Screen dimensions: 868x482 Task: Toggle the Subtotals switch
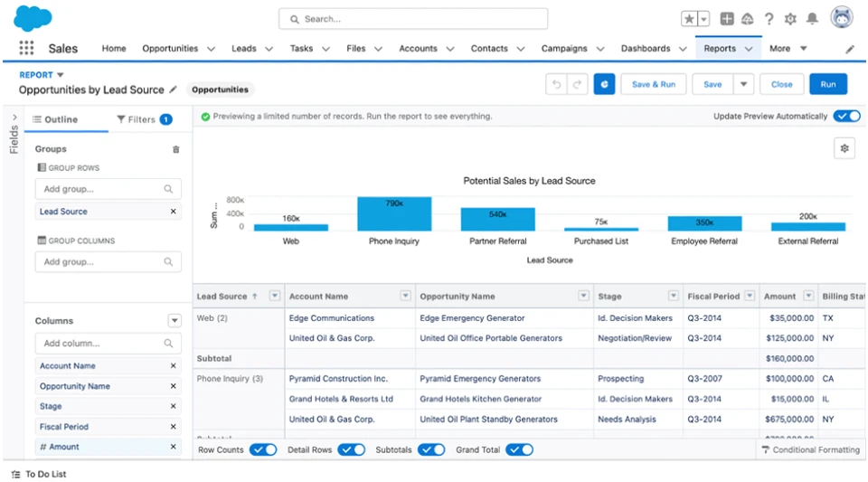[431, 450]
